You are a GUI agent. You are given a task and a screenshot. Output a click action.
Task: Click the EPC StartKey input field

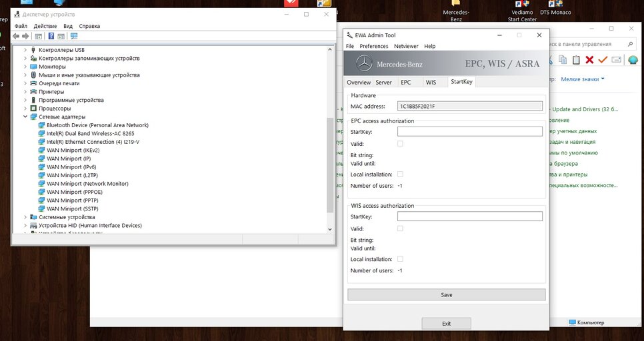click(x=470, y=131)
